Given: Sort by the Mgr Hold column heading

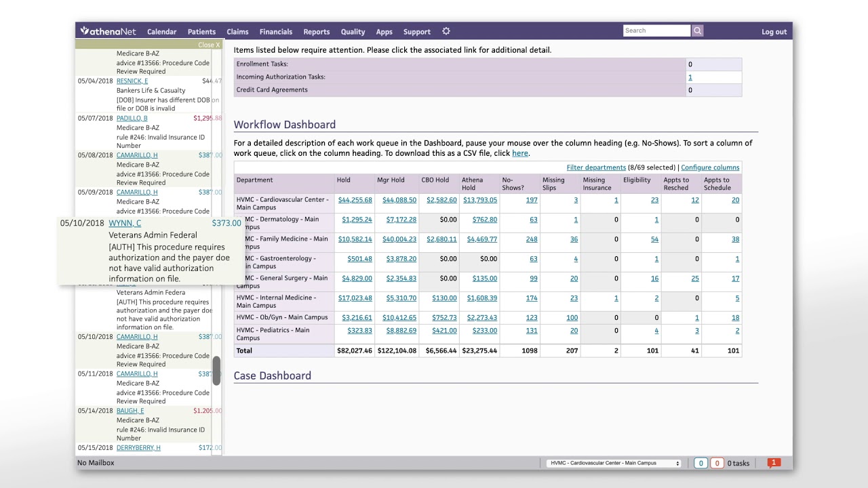Looking at the screenshot, I should [391, 180].
